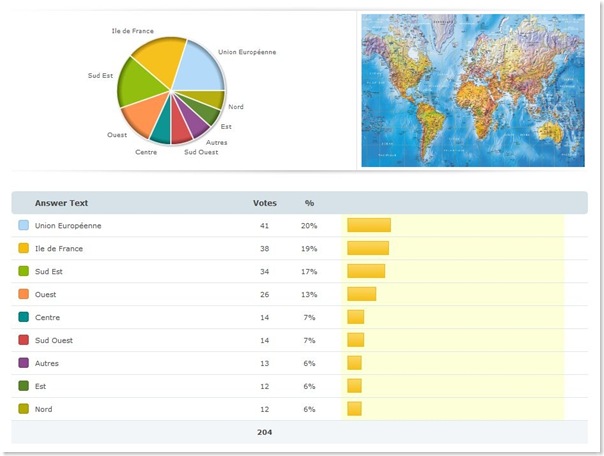Select the orange Ouest pie slice
604x456 pixels.
point(144,116)
